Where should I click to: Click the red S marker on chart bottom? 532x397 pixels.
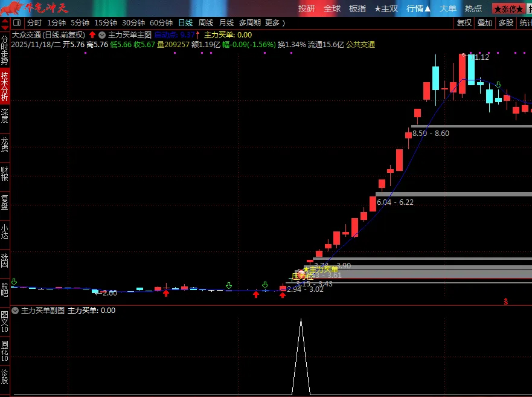pyautogui.click(x=505, y=300)
